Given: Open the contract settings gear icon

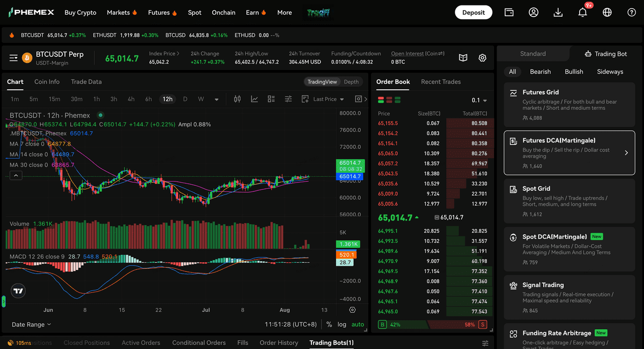Looking at the screenshot, I should coord(482,58).
